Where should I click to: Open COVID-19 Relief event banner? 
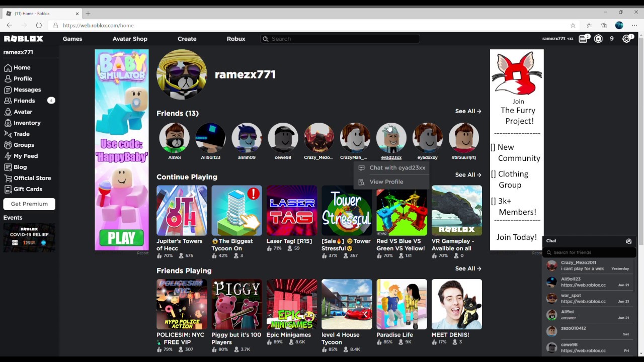tap(29, 237)
